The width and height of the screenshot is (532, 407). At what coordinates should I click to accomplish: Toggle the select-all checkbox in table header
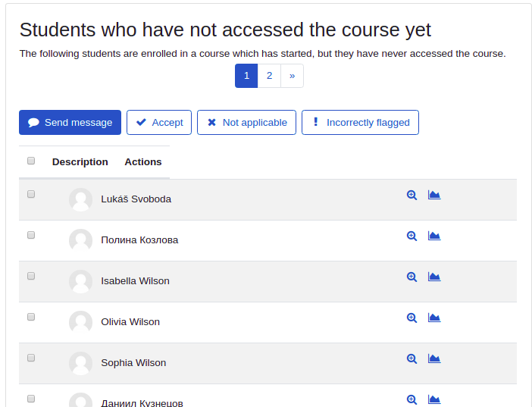(31, 161)
